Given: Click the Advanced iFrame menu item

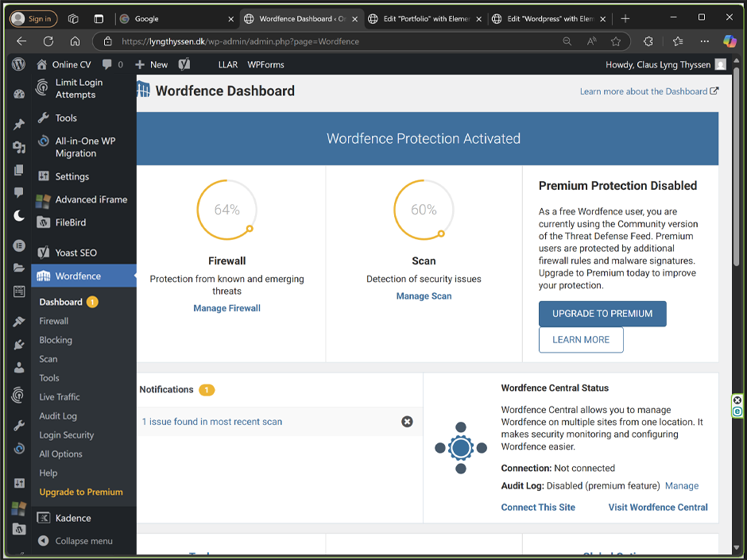Looking at the screenshot, I should pyautogui.click(x=91, y=199).
